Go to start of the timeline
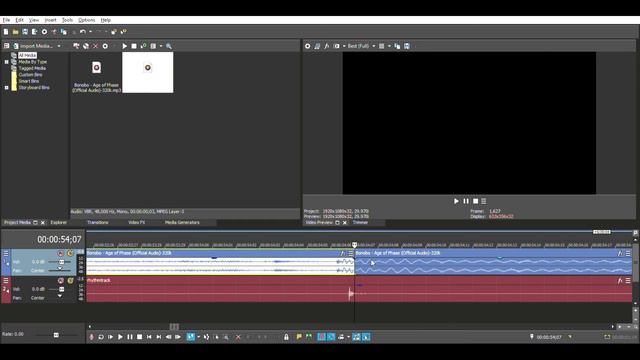Screen dimensions: 640x360 point(149,337)
